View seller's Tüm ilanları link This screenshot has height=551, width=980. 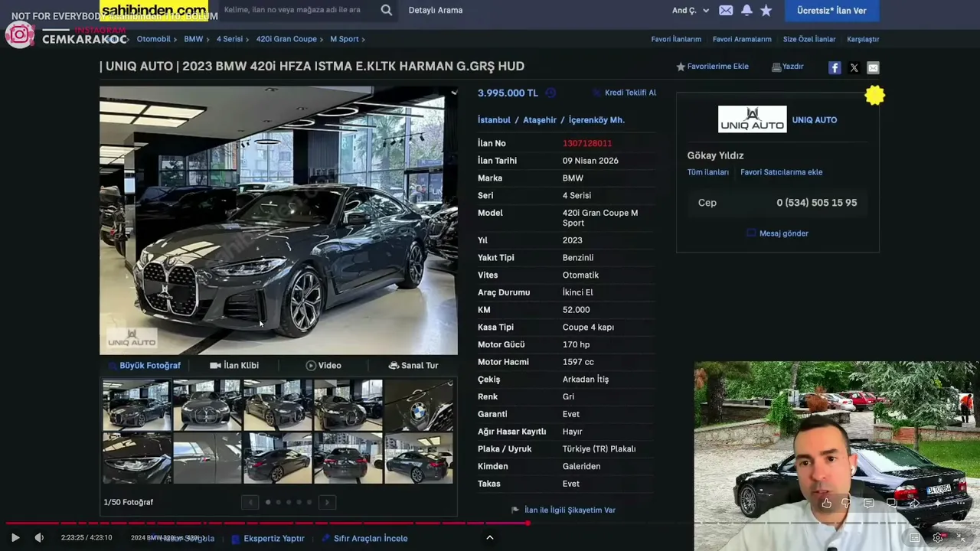tap(708, 172)
